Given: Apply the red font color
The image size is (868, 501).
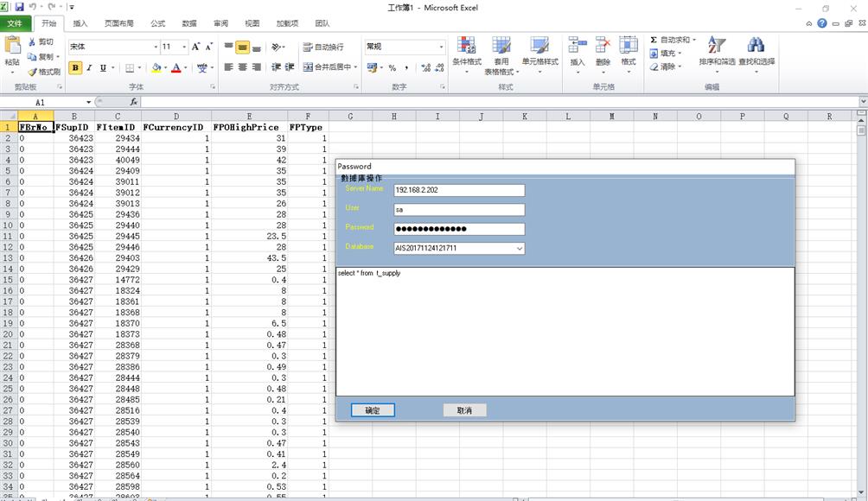Looking at the screenshot, I should click(176, 67).
